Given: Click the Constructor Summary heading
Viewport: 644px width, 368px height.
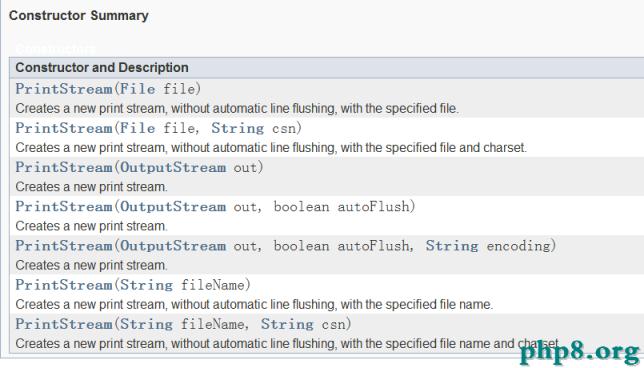Looking at the screenshot, I should 78,16.
